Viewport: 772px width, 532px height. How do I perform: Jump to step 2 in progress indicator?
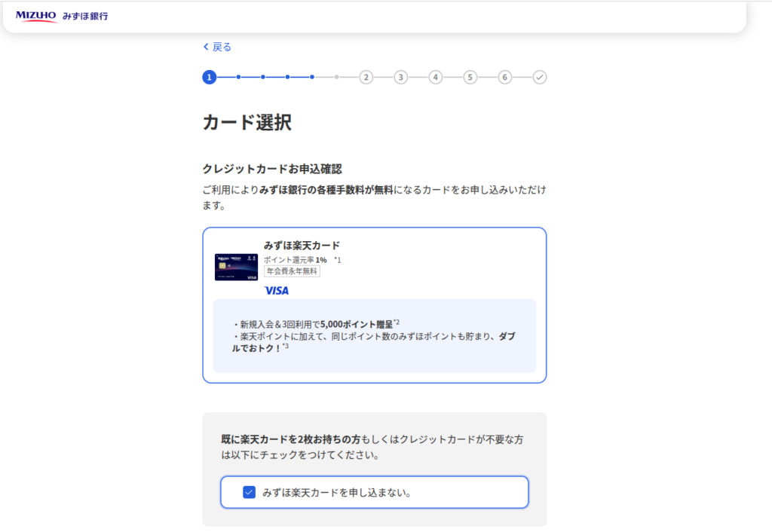tap(366, 77)
